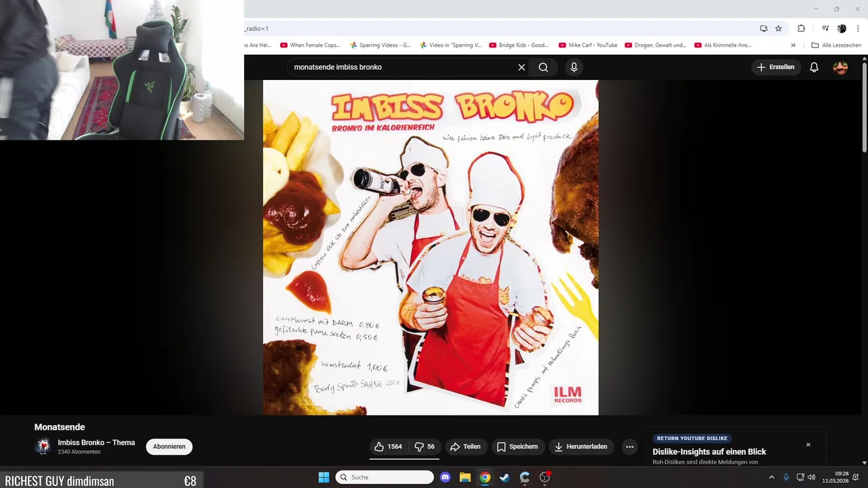Open 'Video in "Sparring V...' bookmark
This screenshot has height=488, width=868.
coord(450,45)
